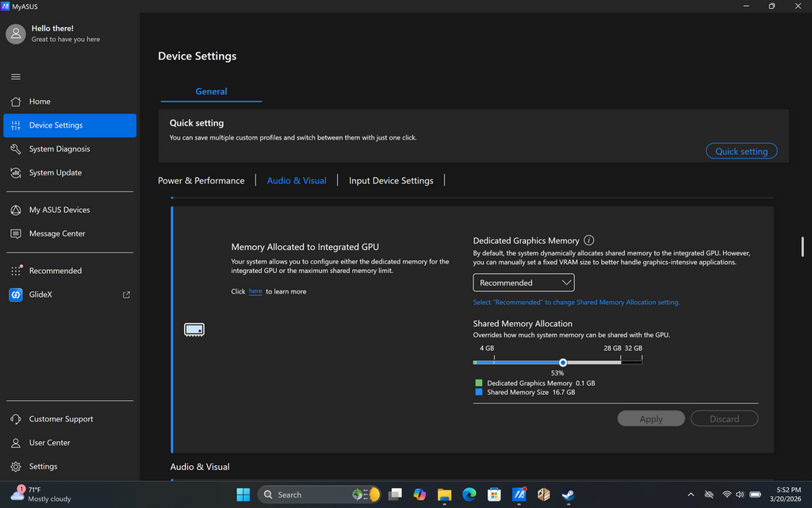Switch to Power & Performance tab

(x=201, y=181)
